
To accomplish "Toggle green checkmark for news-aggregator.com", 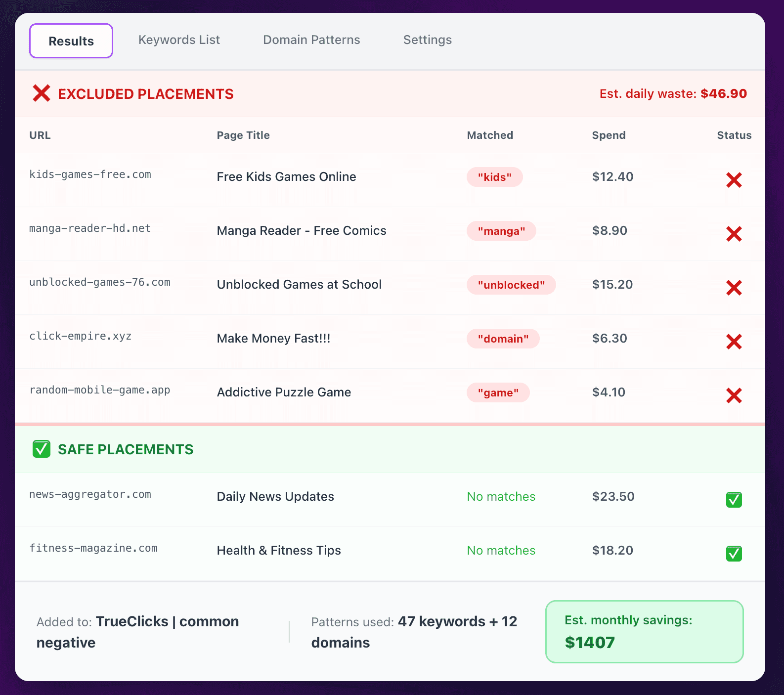I will [734, 500].
